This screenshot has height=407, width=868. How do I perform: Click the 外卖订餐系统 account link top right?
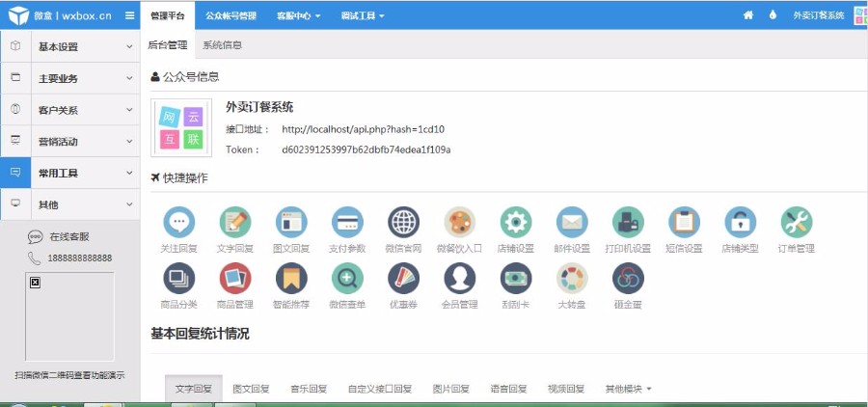pos(819,15)
